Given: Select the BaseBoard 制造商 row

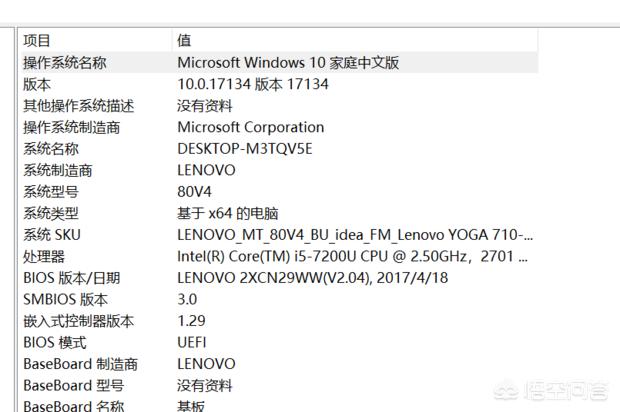Looking at the screenshot, I should click(x=81, y=364).
